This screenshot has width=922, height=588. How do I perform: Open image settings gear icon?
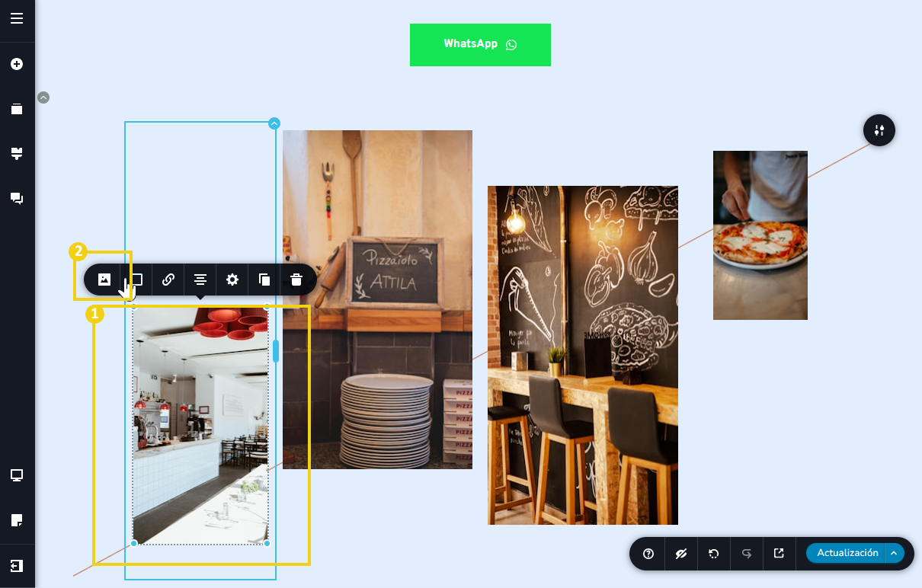[232, 280]
